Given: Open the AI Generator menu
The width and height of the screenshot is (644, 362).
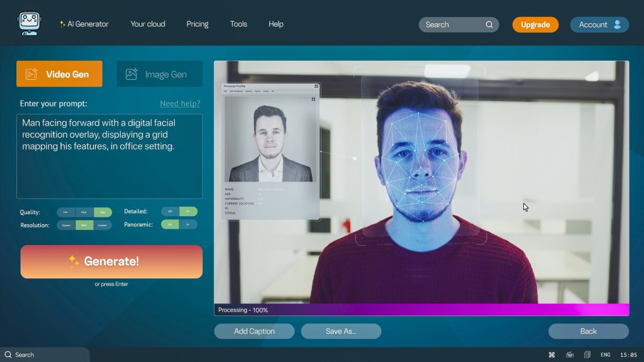Looking at the screenshot, I should (84, 24).
